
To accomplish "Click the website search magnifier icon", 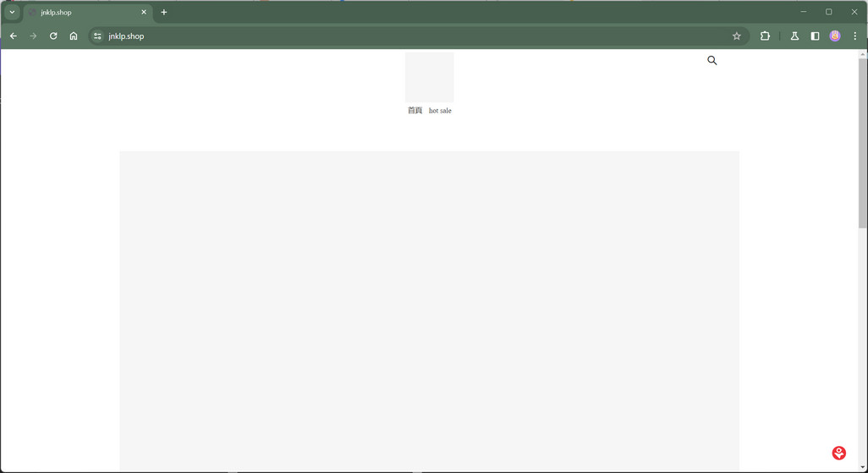I will (x=711, y=60).
